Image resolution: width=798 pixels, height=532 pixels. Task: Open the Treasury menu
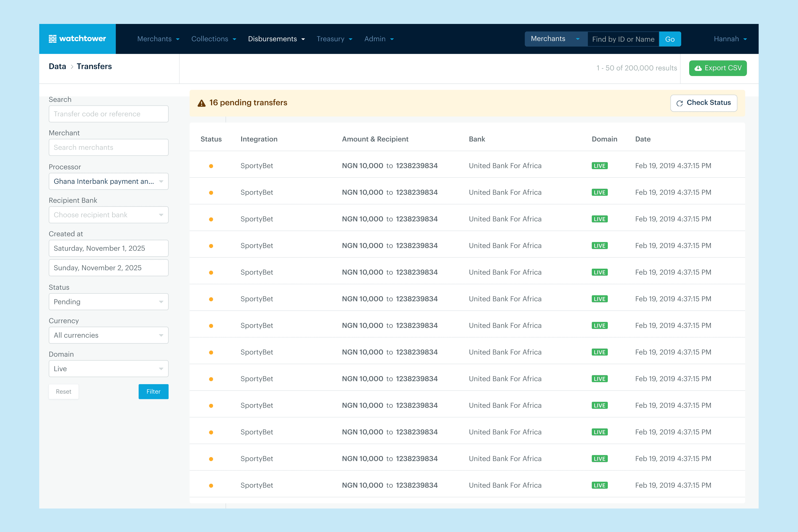pos(334,39)
